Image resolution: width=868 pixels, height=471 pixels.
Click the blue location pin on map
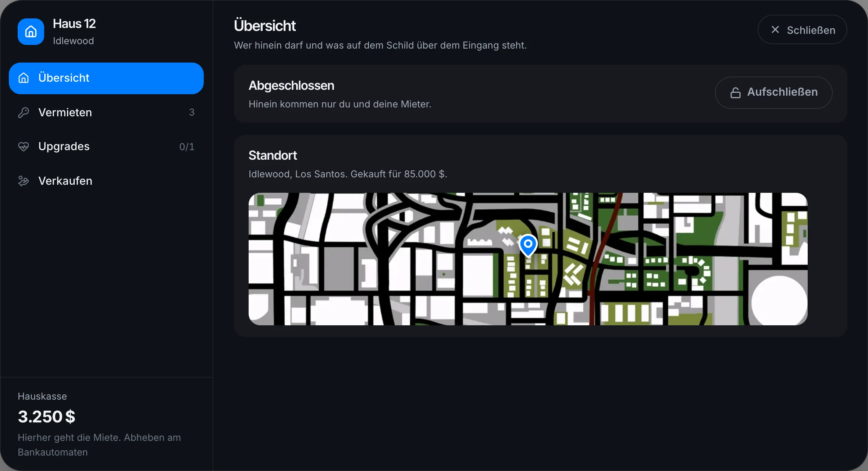pos(528,245)
